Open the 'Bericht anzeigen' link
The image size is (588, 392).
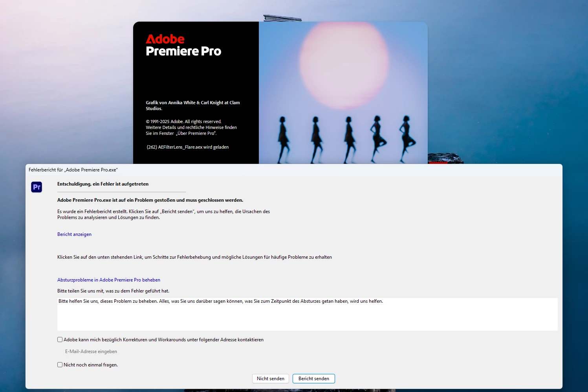click(74, 234)
